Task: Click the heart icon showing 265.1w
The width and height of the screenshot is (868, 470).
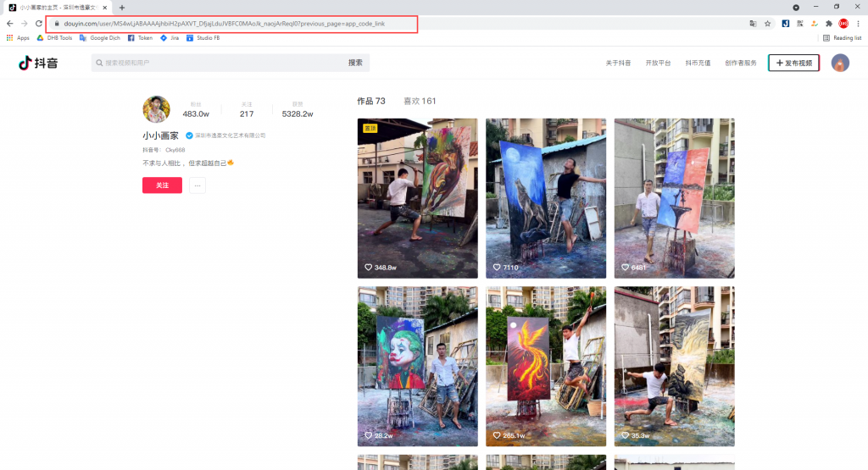Action: [497, 435]
